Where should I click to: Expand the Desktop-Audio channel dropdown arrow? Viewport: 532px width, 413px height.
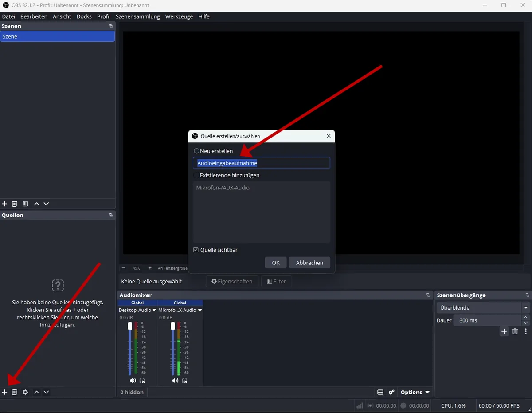[x=154, y=310]
